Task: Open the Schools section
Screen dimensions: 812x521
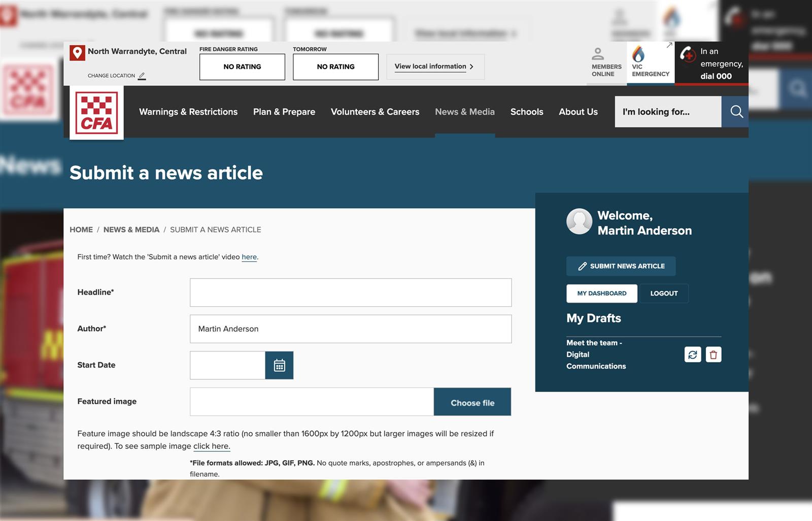Action: [527, 112]
